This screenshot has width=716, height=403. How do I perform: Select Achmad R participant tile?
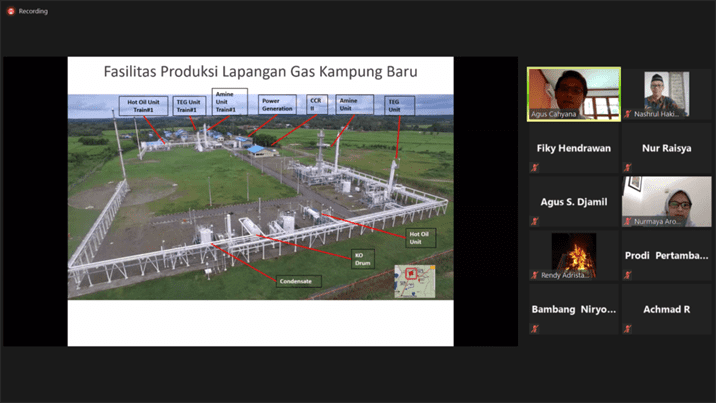[666, 309]
